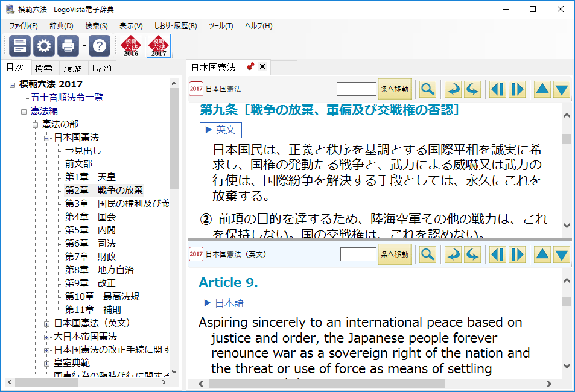Click the first curved arrow in the 日本国憲法 pane
The height and width of the screenshot is (392, 575).
pos(454,89)
